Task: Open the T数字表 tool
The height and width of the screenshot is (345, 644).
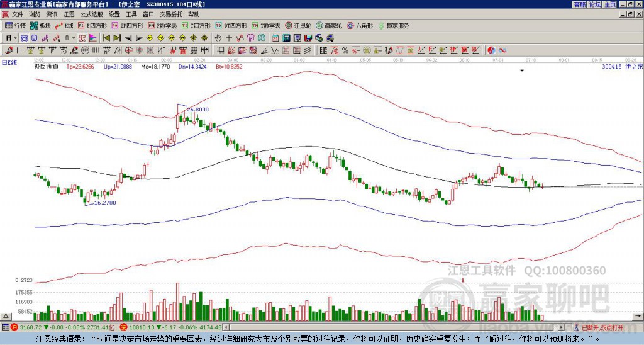Action: [x=266, y=25]
